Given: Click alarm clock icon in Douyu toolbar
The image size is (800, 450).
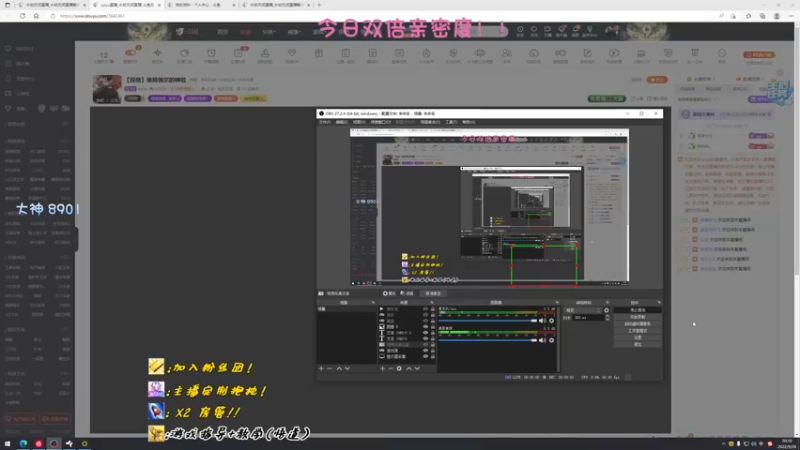Looking at the screenshot, I should point(211,53).
